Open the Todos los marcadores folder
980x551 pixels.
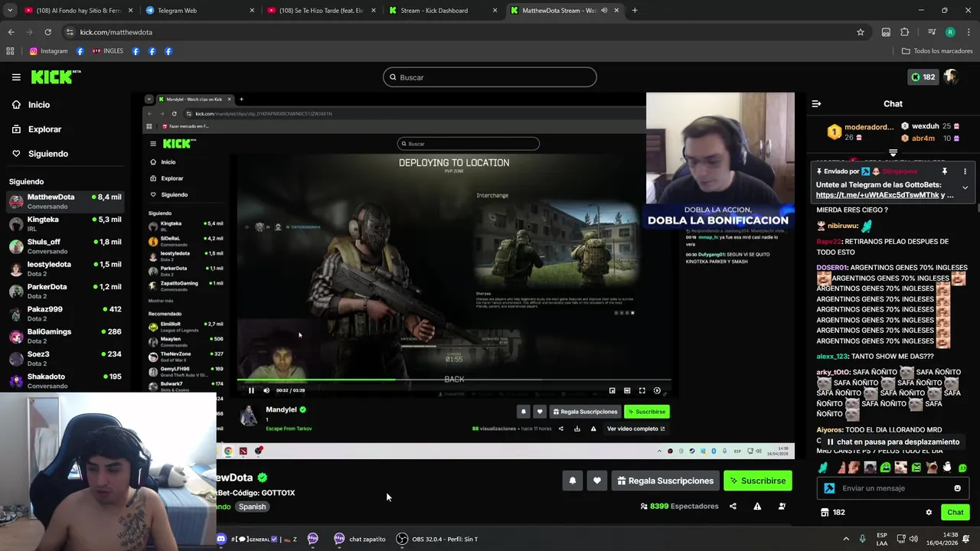click(x=937, y=51)
